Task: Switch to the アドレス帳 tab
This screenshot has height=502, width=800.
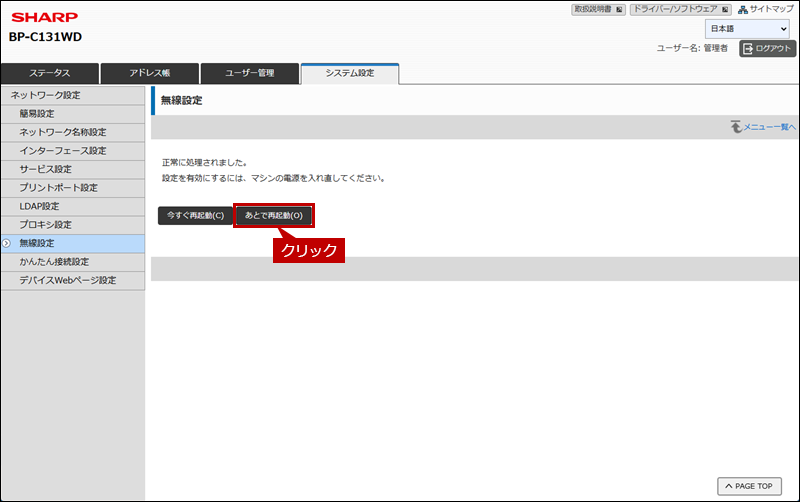Action: pos(149,73)
